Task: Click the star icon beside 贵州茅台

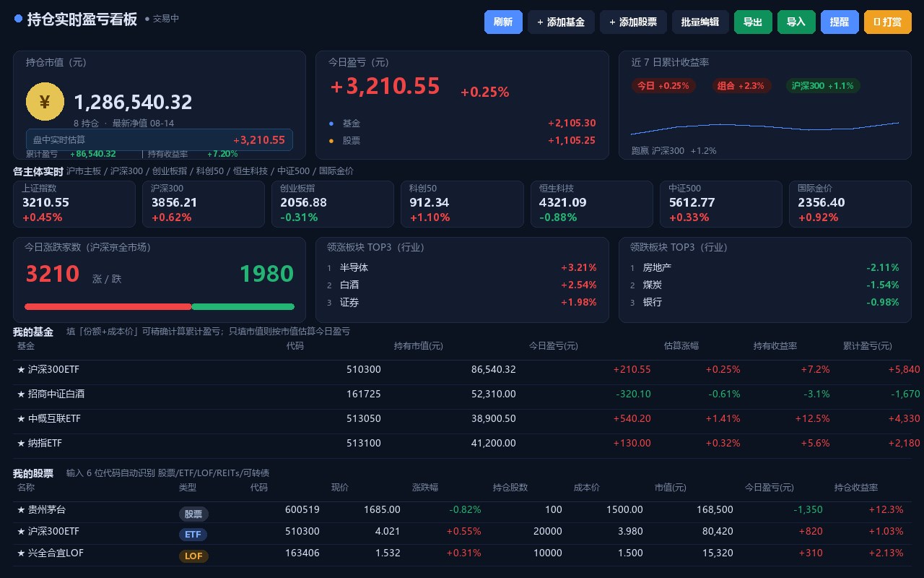Action: (x=21, y=509)
